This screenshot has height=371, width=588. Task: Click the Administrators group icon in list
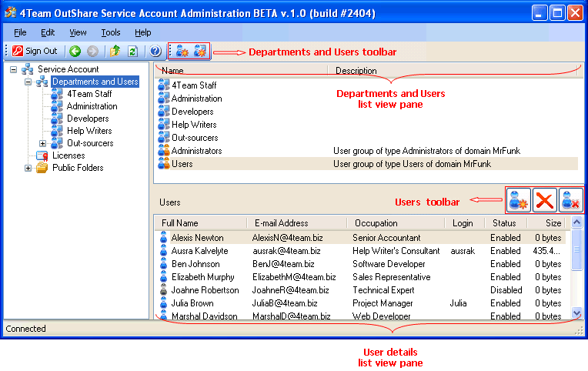coord(163,150)
